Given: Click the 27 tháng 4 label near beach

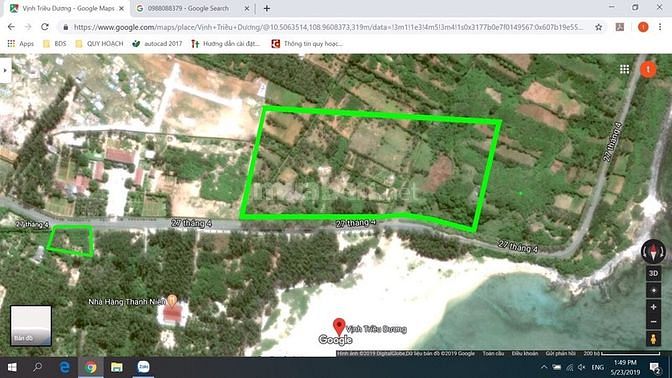Looking at the screenshot, I should click(x=517, y=246).
